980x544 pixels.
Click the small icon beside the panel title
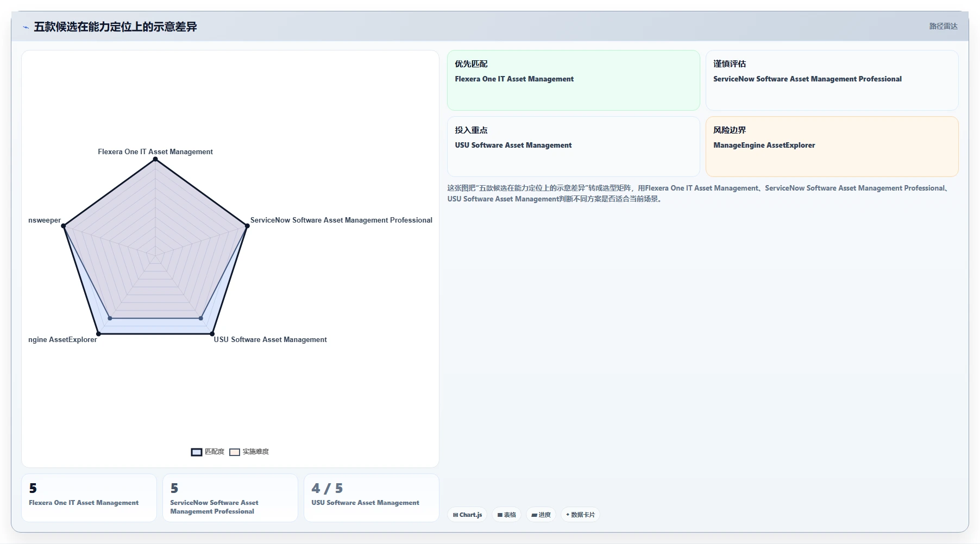click(26, 27)
